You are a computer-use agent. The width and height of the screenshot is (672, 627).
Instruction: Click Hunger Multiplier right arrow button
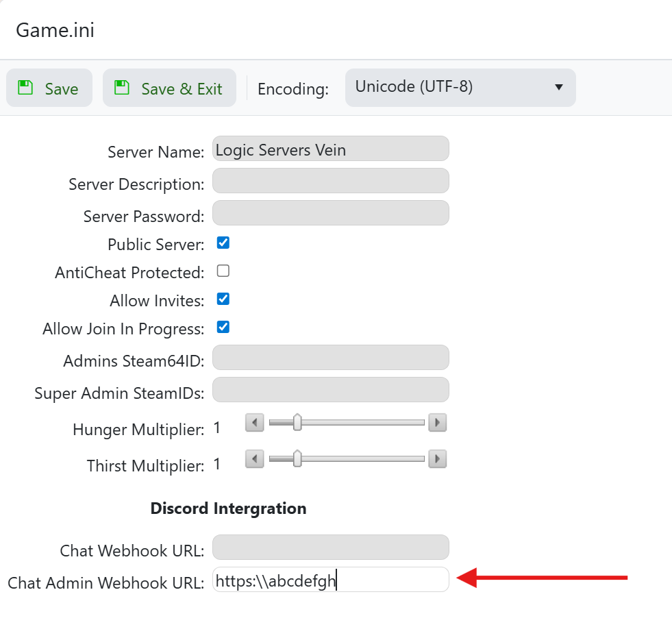coord(437,423)
